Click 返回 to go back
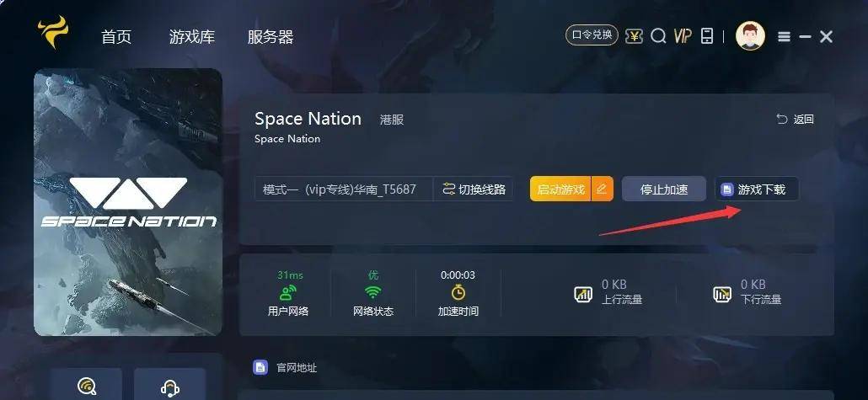Viewport: 868px width, 400px height. pyautogui.click(x=795, y=120)
